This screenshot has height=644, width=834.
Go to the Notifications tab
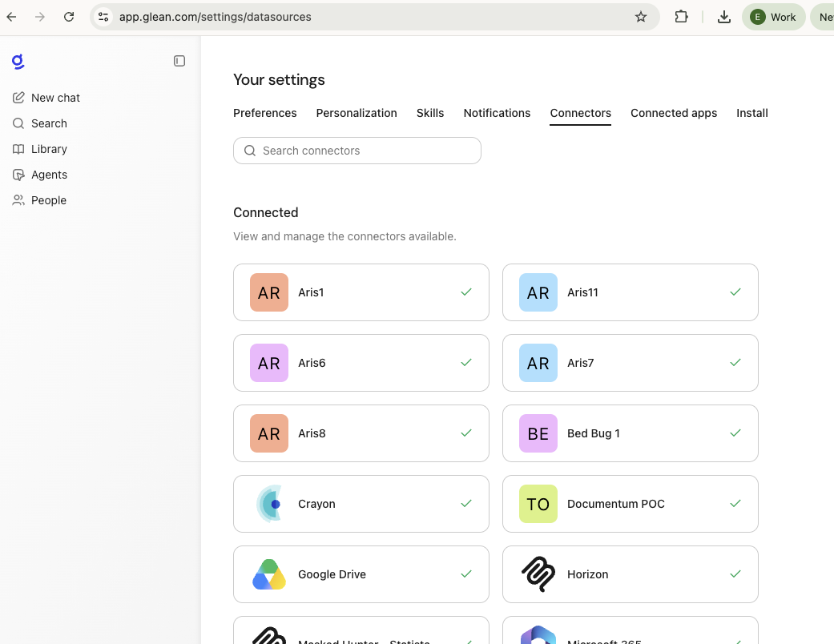click(x=497, y=113)
